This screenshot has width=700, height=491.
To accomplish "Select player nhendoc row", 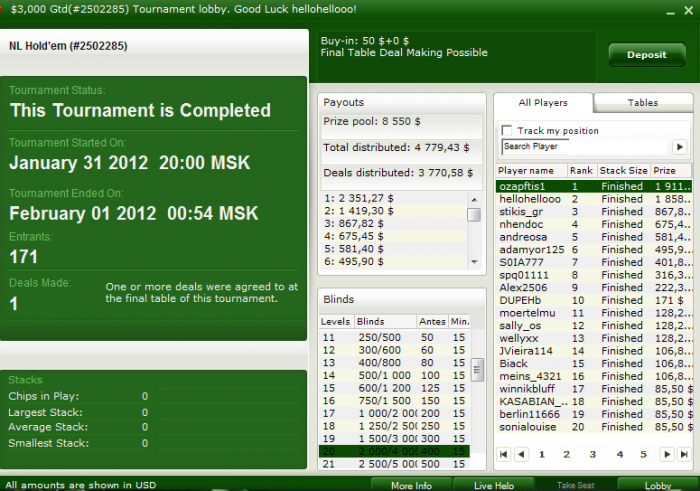I will click(594, 224).
